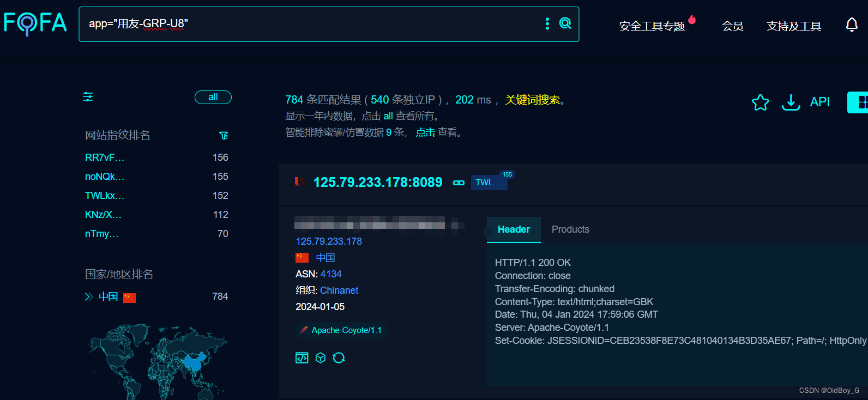868x400 pixels.
Task: Expand 中国 region with double chevron
Action: 89,296
